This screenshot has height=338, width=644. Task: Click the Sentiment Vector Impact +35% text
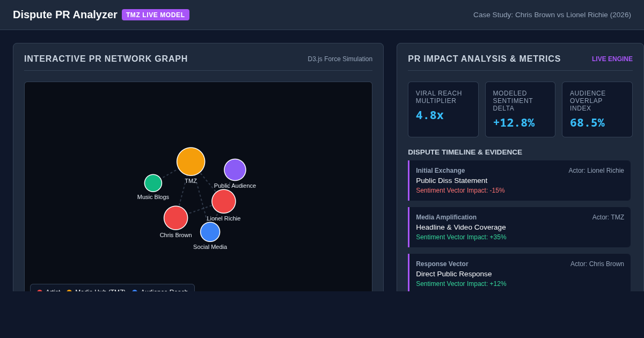[x=461, y=237]
